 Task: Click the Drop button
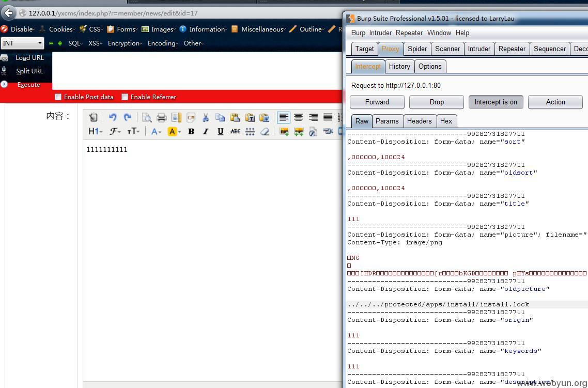click(437, 102)
